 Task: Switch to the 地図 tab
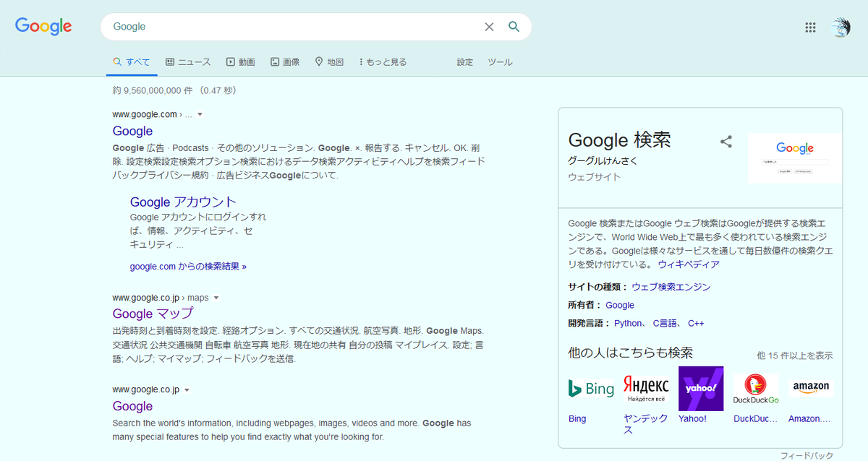[329, 62]
